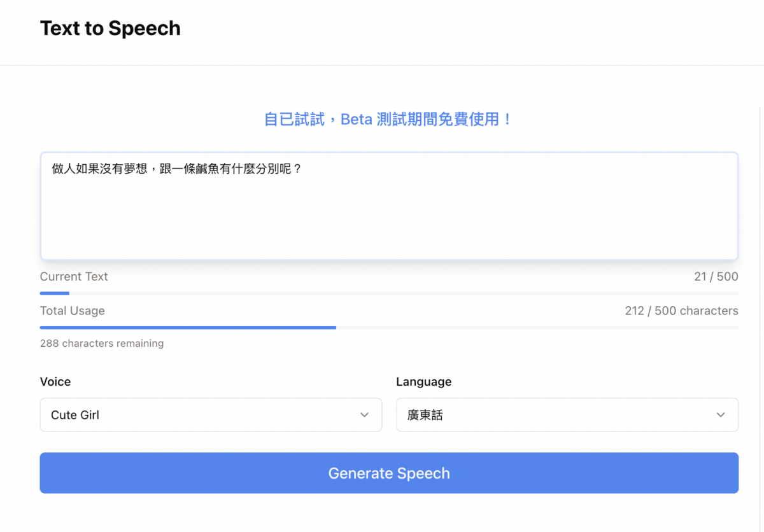Image resolution: width=764 pixels, height=532 pixels.
Task: Select the 廣東話 text in Language box
Action: (x=425, y=415)
